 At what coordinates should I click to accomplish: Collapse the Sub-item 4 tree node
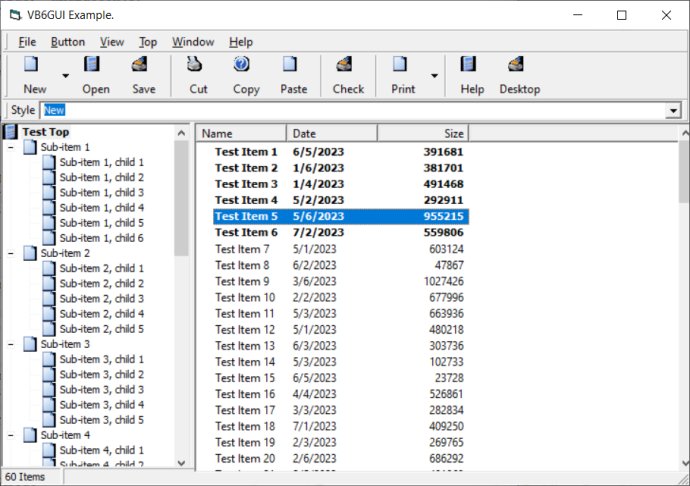[x=11, y=435]
